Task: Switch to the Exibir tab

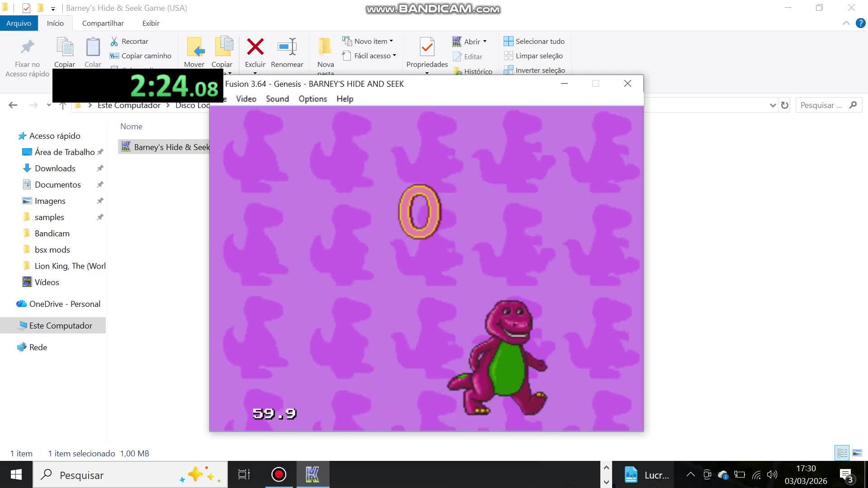Action: pos(151,23)
